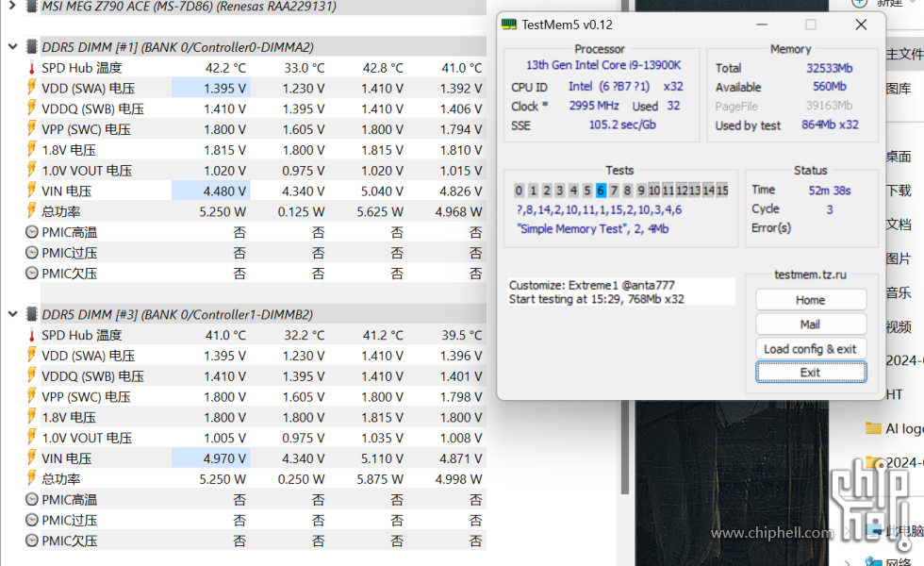
Task: Click the Exit button in TestMem5
Action: [811, 372]
